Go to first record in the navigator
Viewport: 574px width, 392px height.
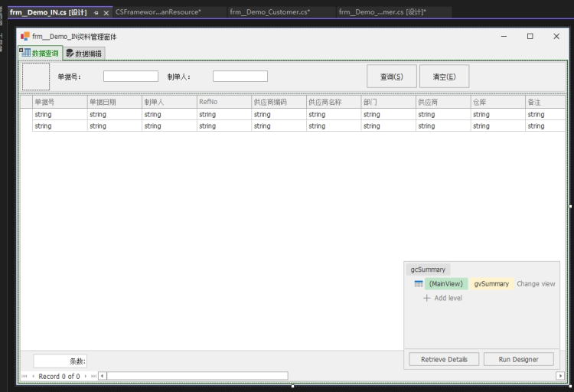point(24,377)
